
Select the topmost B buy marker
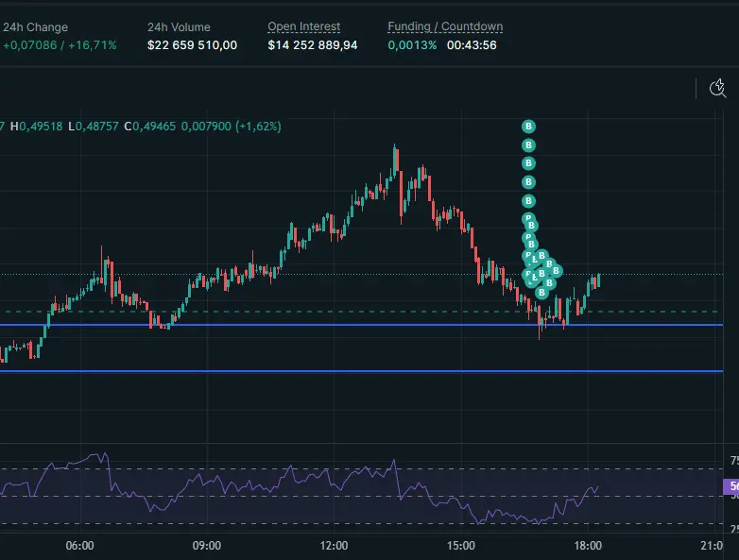click(x=528, y=127)
